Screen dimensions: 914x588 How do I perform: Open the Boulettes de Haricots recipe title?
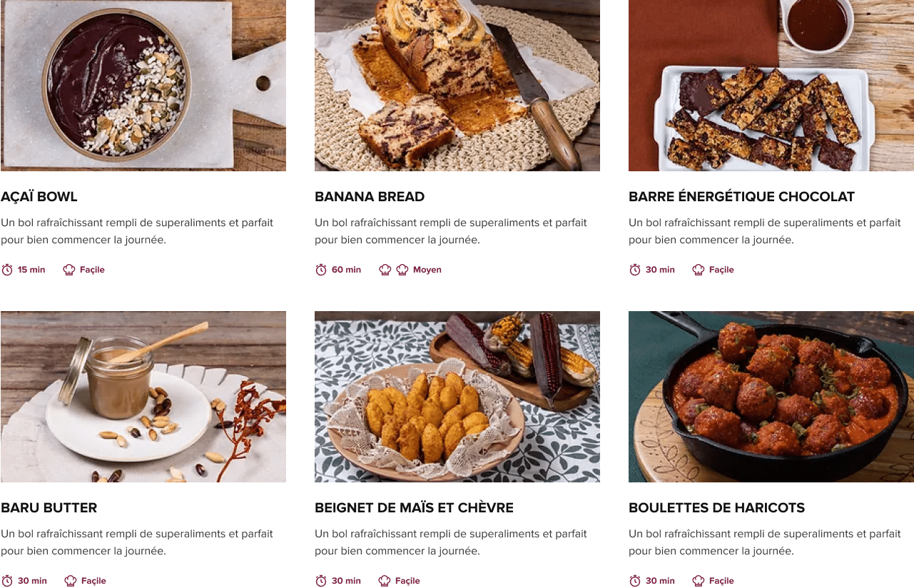click(716, 508)
